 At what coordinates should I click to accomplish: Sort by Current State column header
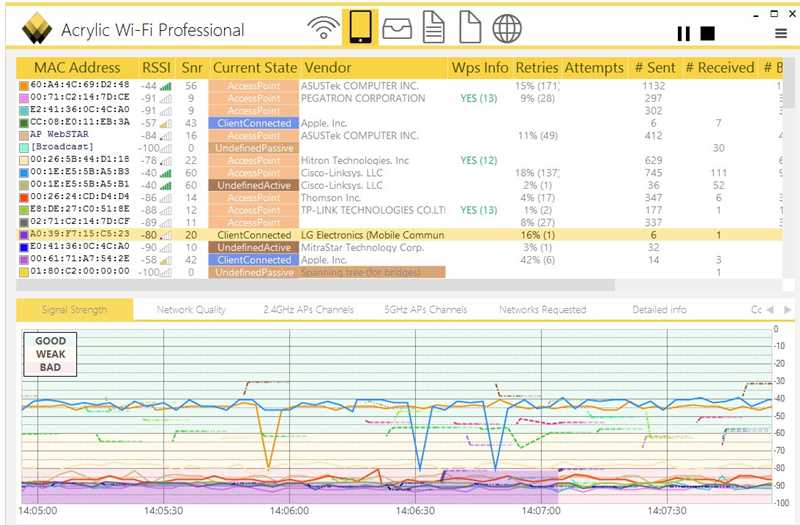point(255,67)
